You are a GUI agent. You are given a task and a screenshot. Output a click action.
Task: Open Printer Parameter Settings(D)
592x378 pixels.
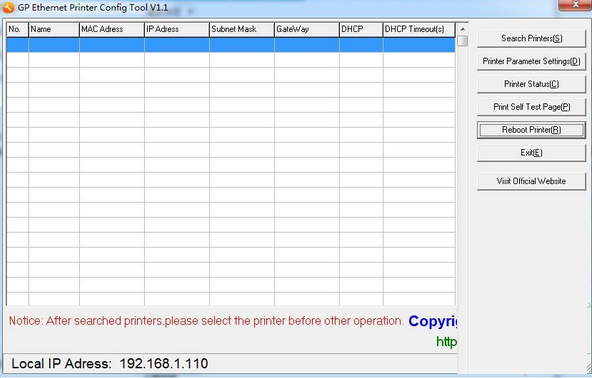point(531,61)
